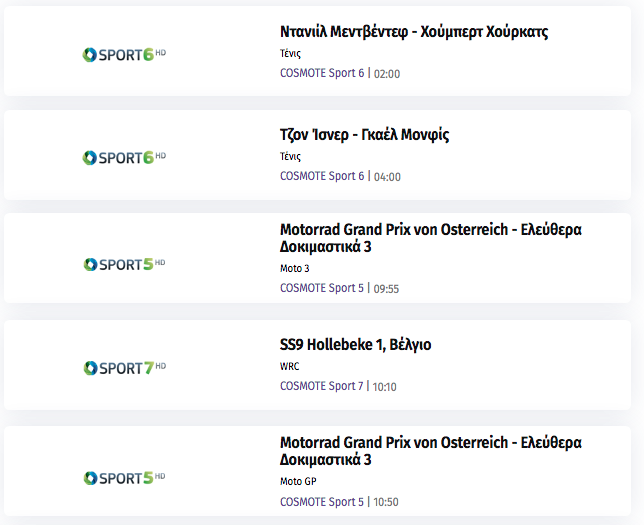Viewport: 644px width, 525px height.
Task: Click the SPORT6 HD logo beside the Medvedev match
Action: click(124, 55)
